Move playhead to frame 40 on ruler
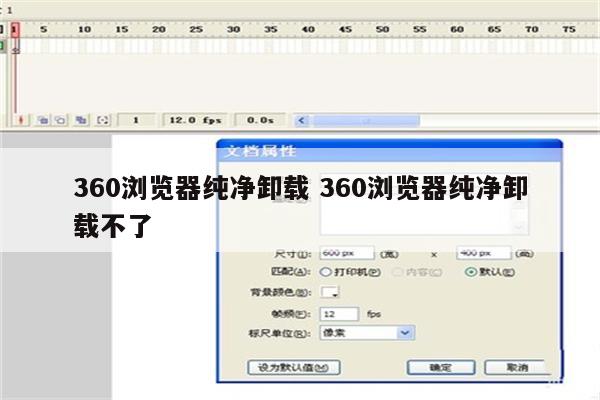This screenshot has height=400, width=600. [x=308, y=29]
